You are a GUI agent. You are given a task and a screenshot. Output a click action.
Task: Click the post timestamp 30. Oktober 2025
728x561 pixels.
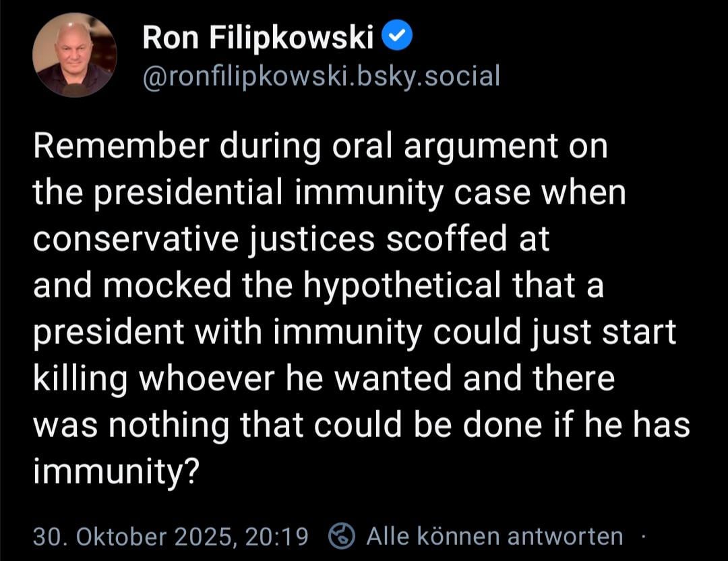coord(135,537)
